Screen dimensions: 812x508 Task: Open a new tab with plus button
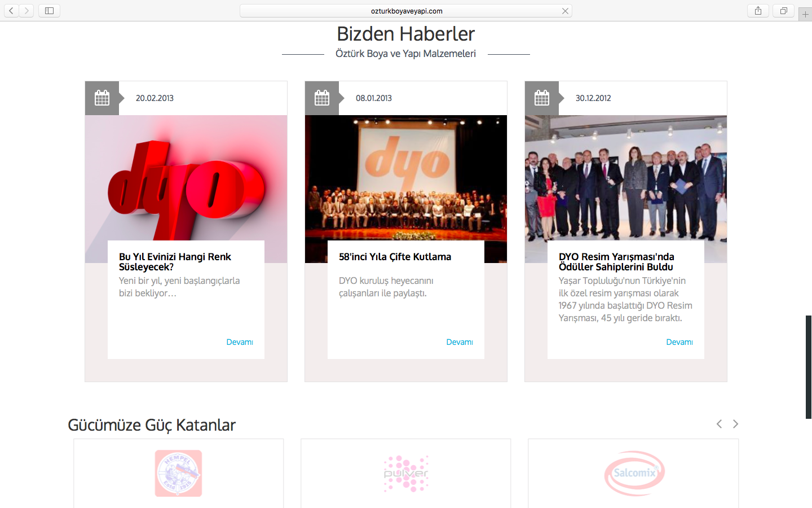pos(805,14)
